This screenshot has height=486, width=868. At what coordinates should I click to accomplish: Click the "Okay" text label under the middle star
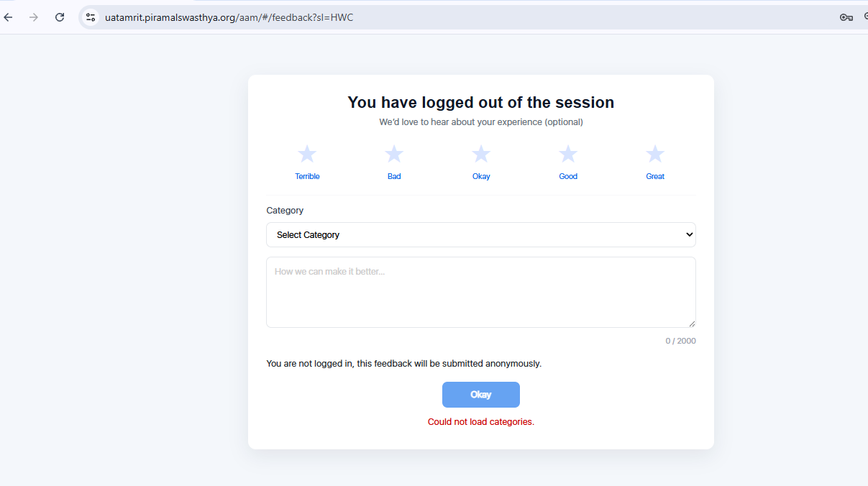[481, 176]
